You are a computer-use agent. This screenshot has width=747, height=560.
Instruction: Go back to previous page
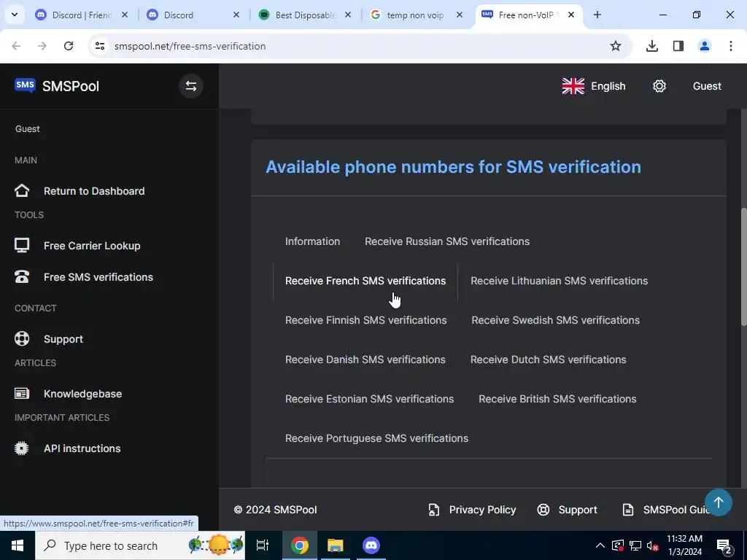coord(16,46)
